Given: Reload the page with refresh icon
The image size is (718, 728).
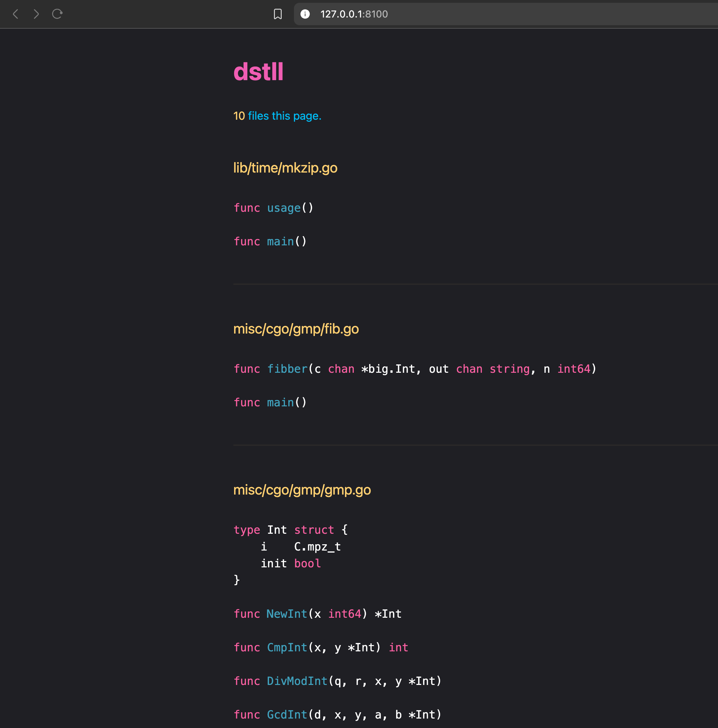Looking at the screenshot, I should (x=57, y=14).
